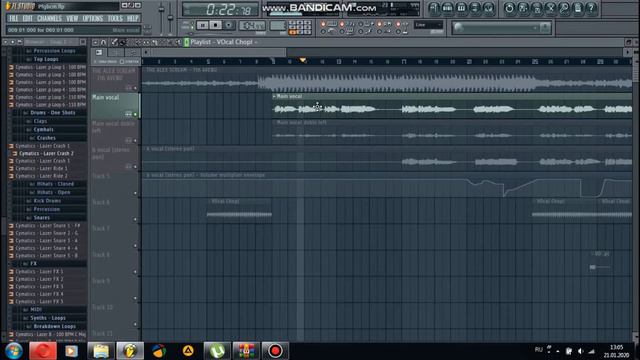Open the FL Studio taskbar icon

(130, 351)
